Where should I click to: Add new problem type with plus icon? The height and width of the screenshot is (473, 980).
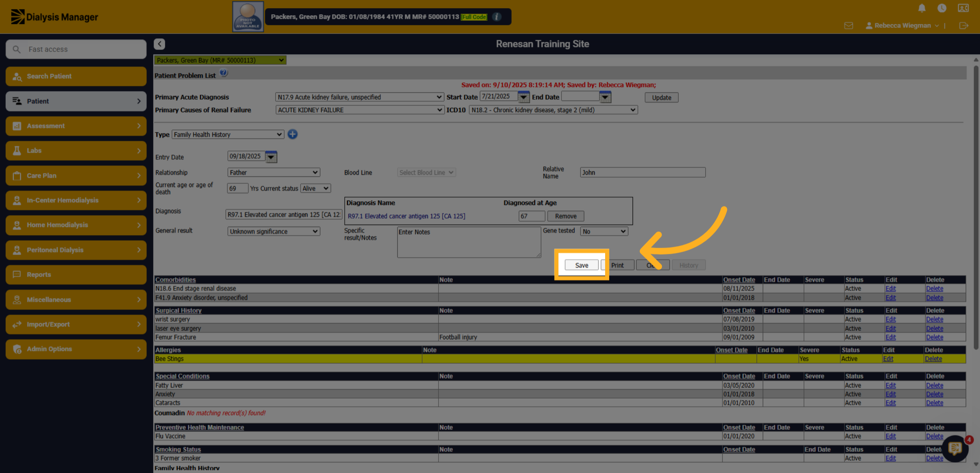click(292, 134)
